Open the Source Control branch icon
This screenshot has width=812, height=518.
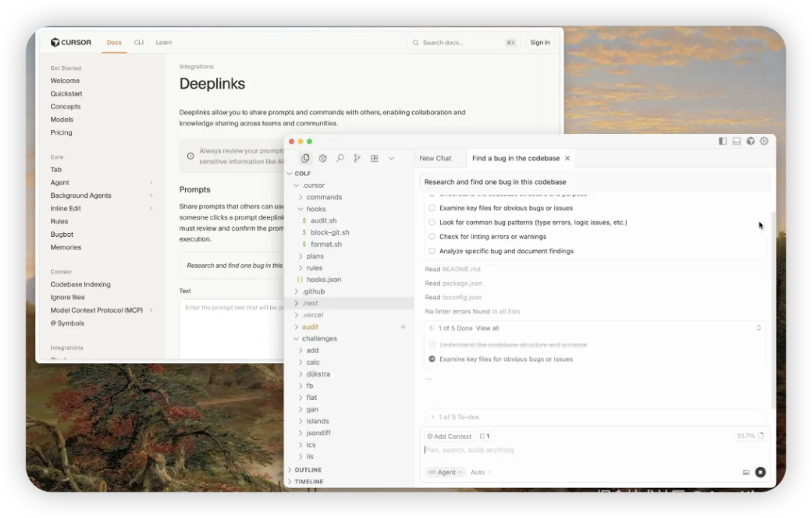(x=357, y=159)
